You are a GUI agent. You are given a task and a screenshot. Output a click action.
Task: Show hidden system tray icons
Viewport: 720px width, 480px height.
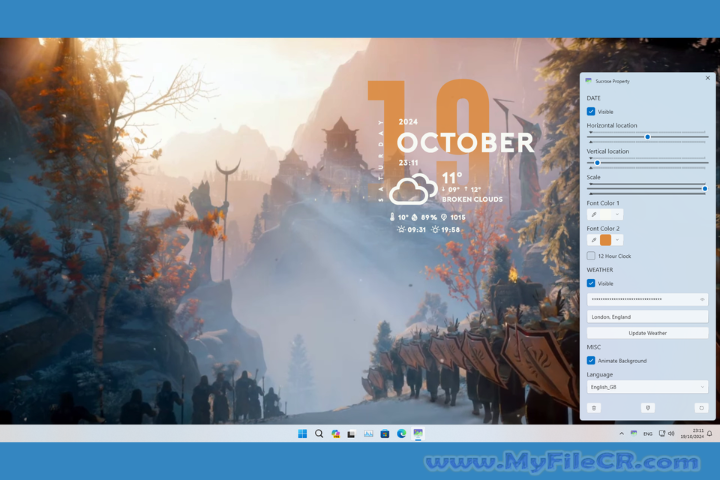[x=621, y=434]
